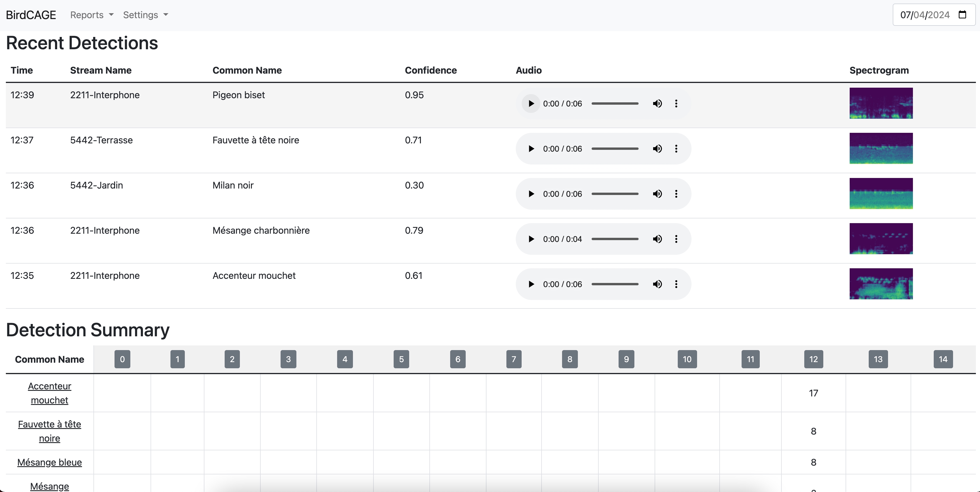Play the Pigeon biset audio clip

coord(531,104)
